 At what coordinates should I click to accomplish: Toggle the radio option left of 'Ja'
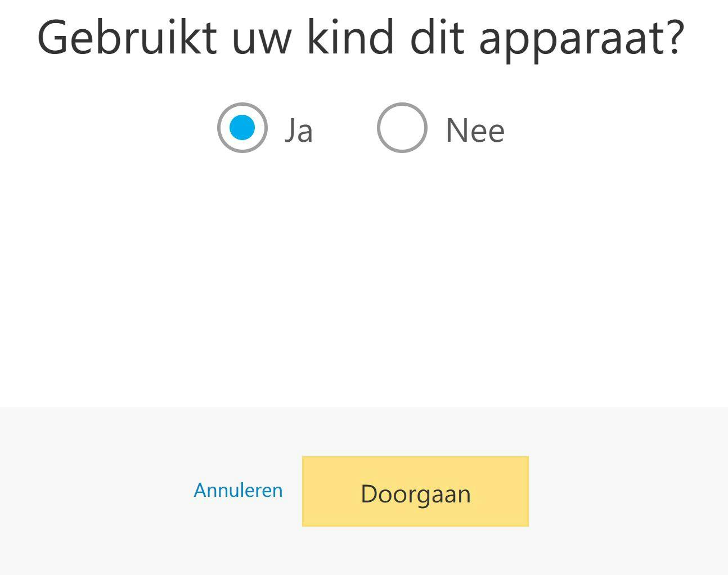click(x=242, y=128)
